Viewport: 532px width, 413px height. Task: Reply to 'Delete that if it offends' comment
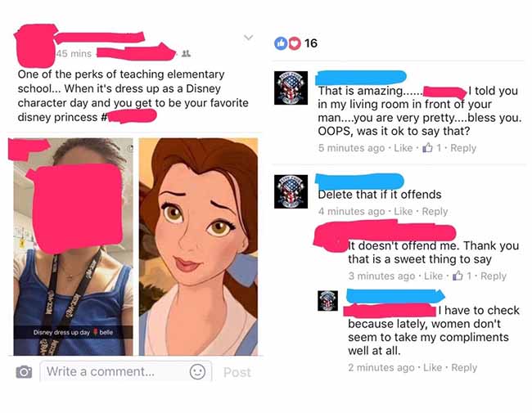click(x=435, y=211)
